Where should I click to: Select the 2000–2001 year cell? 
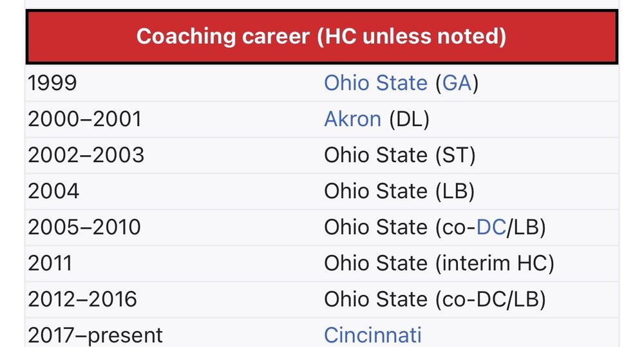[x=84, y=119]
